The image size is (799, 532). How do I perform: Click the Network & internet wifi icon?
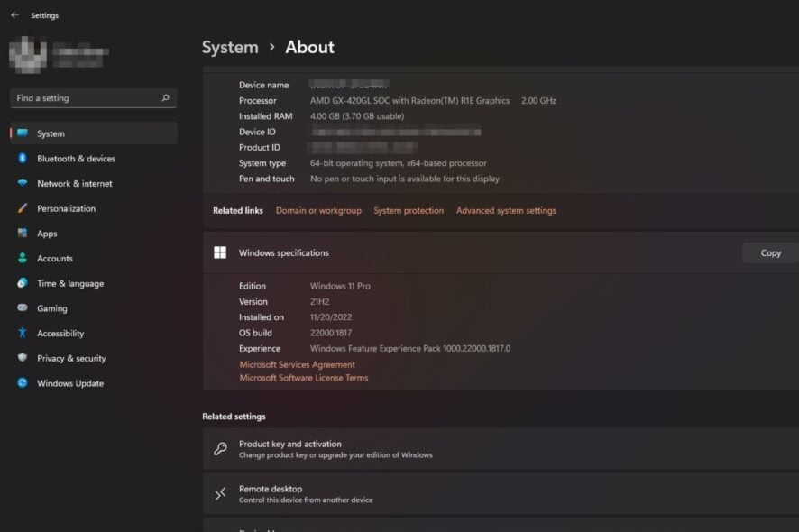pos(23,183)
